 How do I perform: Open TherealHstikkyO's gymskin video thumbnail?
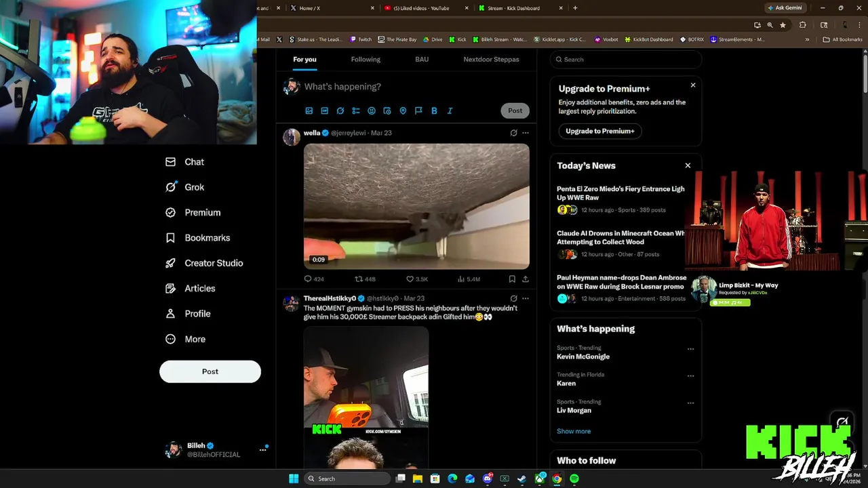tap(366, 398)
